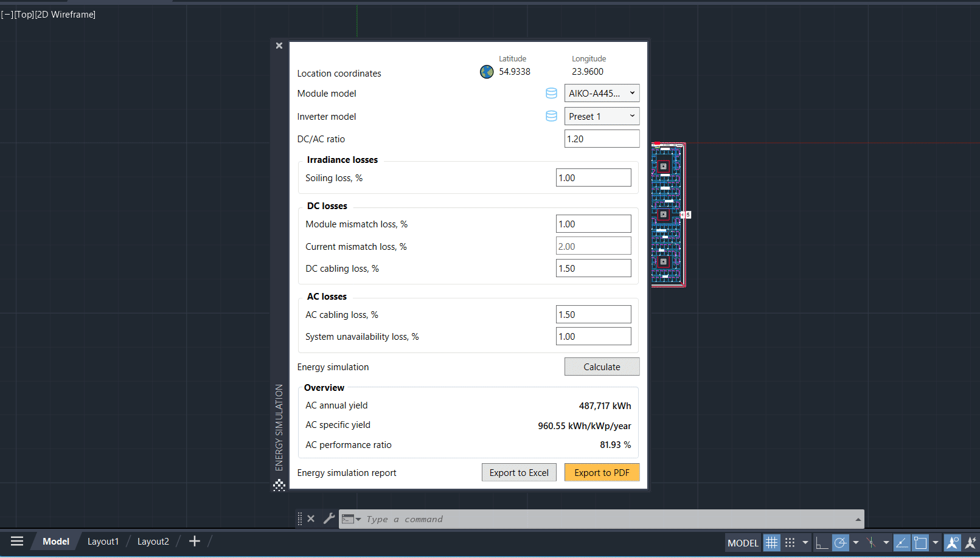Export the energy report to Excel
The height and width of the screenshot is (558, 980).
pyautogui.click(x=519, y=472)
